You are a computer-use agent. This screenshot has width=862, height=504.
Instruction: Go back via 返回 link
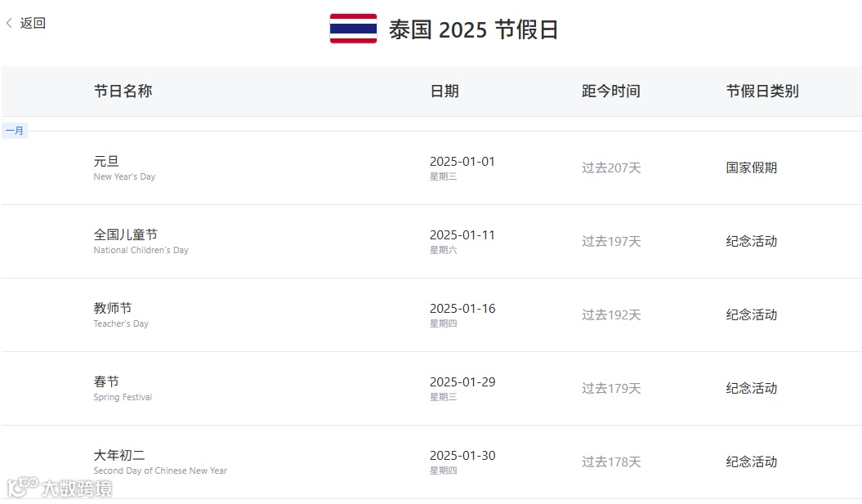pyautogui.click(x=33, y=24)
